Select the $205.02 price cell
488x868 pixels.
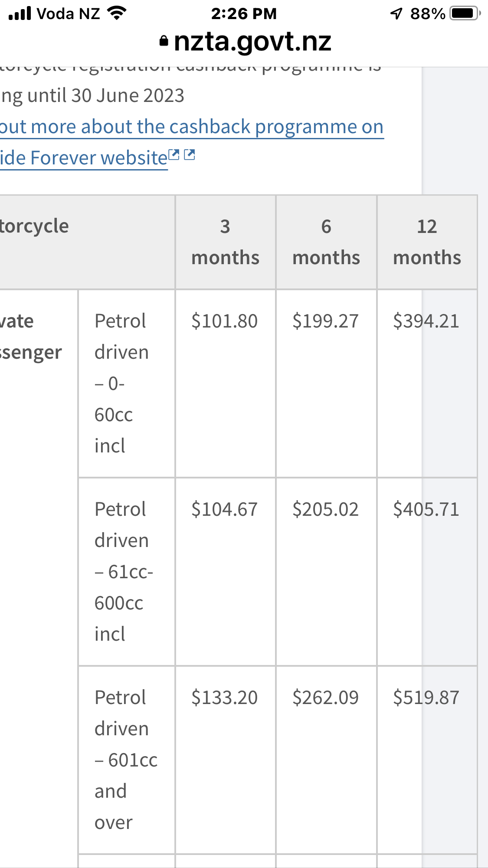coord(326,510)
